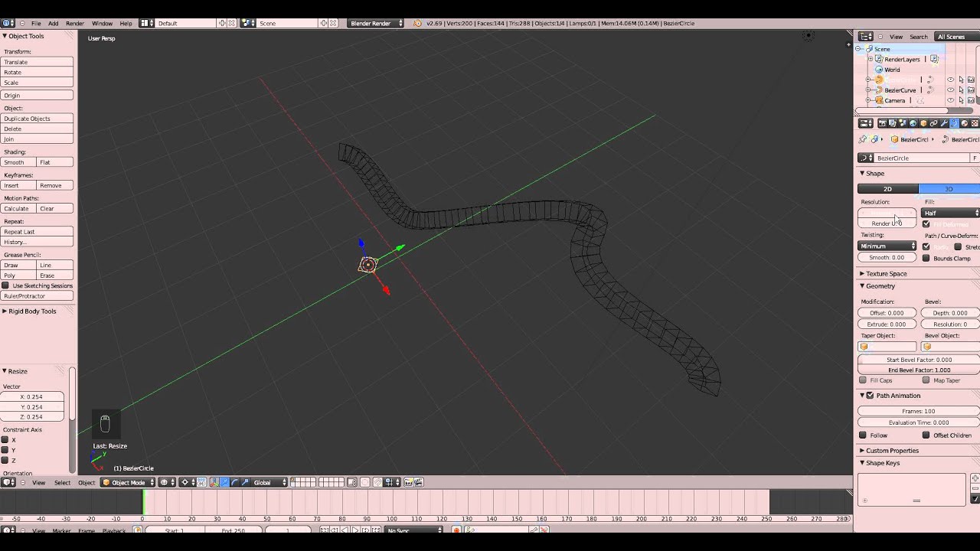
Task: Click the OpenGL render image icon
Action: [x=408, y=482]
